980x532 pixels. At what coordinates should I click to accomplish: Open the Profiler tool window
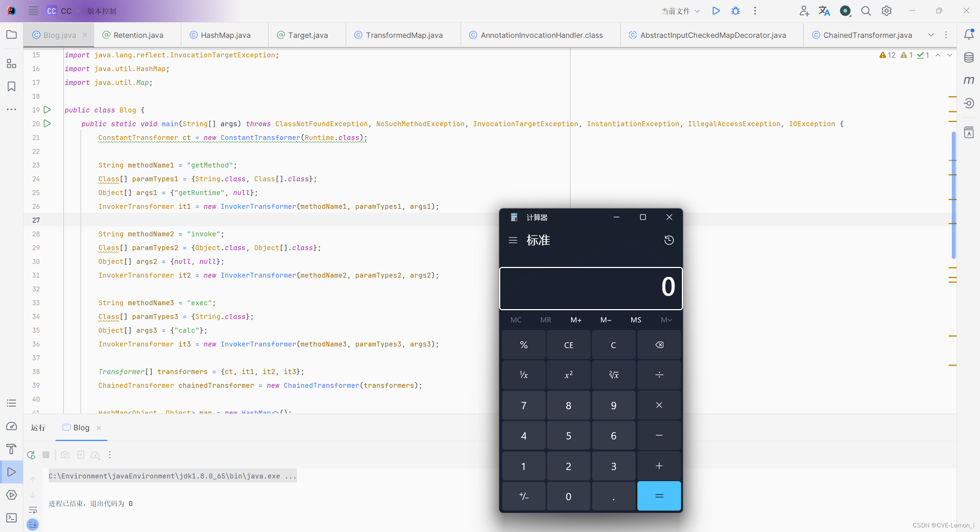(x=11, y=426)
